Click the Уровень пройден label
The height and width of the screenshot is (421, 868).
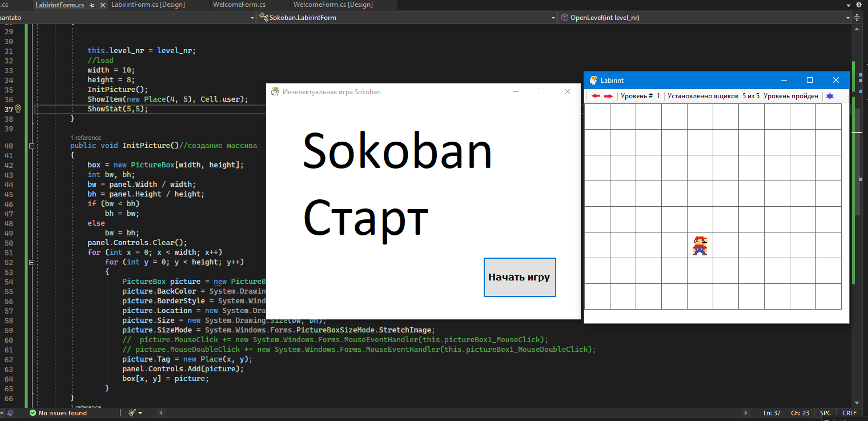tap(791, 96)
